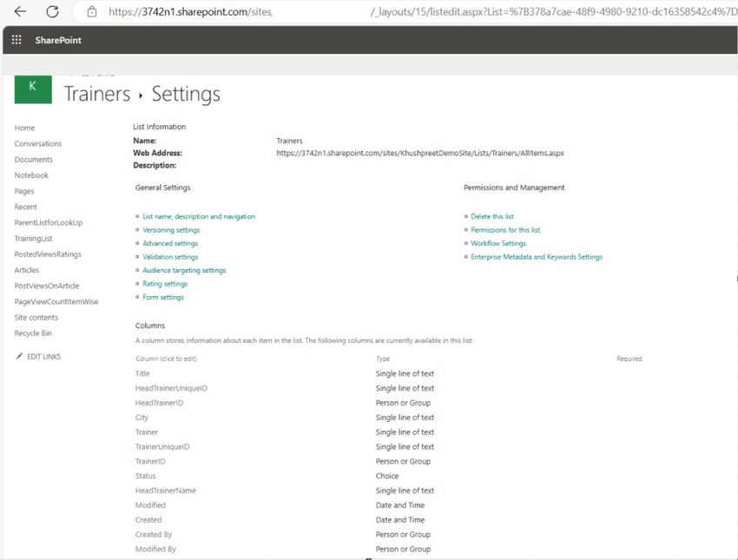Open Audience targeting settings
The height and width of the screenshot is (560, 738).
pos(184,270)
